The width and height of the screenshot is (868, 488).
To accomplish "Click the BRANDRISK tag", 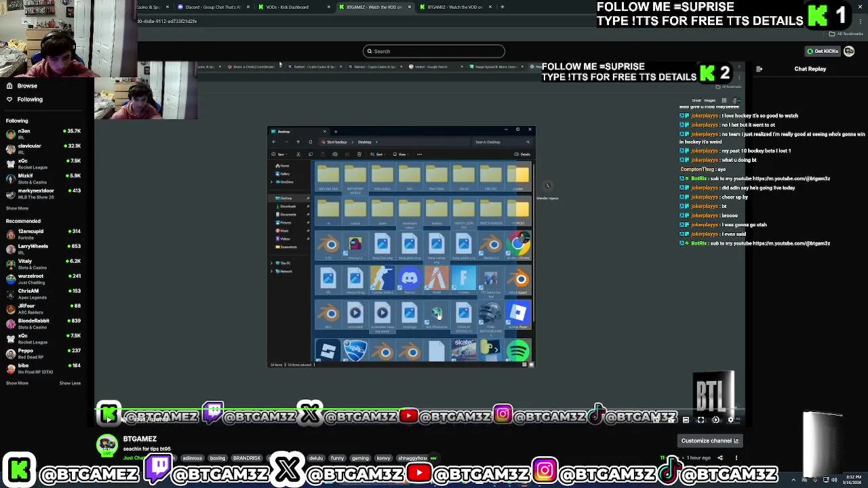I will pyautogui.click(x=247, y=458).
